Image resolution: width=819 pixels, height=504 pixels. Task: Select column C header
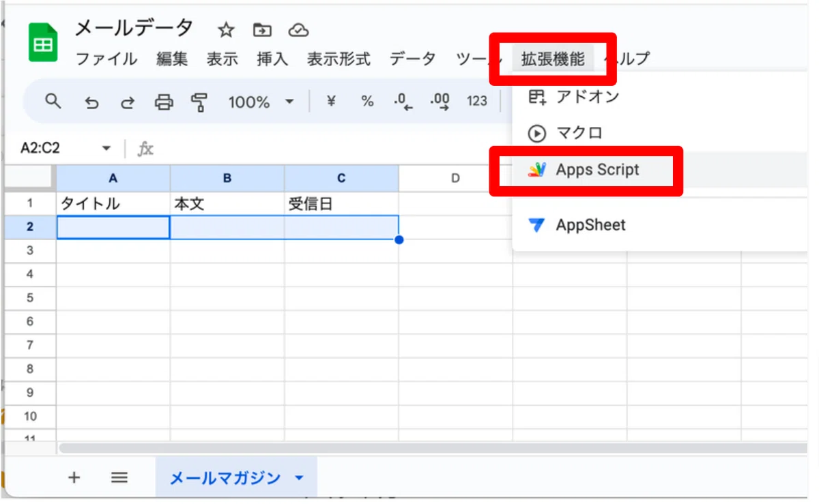(341, 178)
